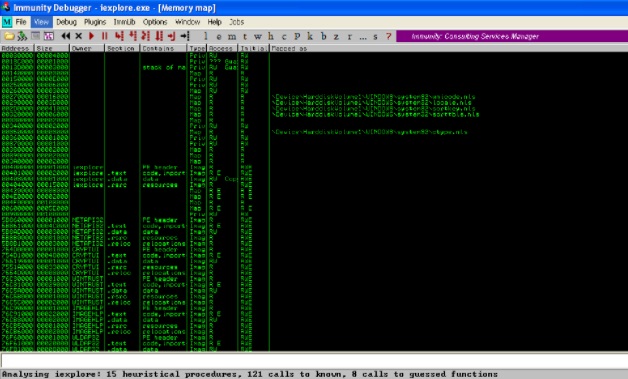Click the open executable folder icon

tap(9, 36)
